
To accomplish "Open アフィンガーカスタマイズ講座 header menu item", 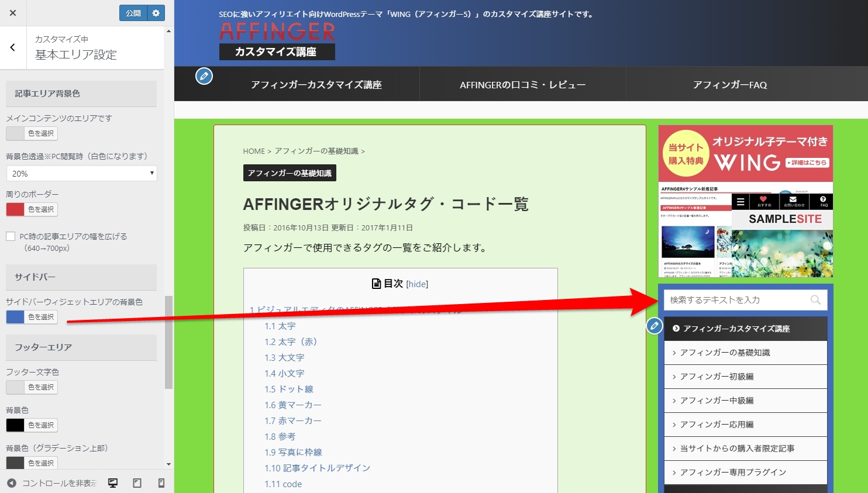I will click(316, 85).
